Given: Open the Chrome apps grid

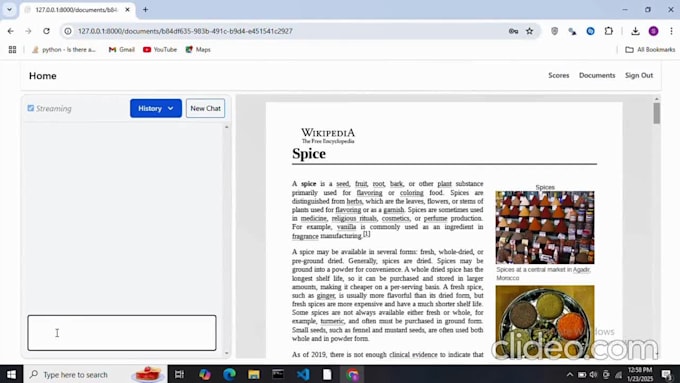Looking at the screenshot, I should 13,50.
